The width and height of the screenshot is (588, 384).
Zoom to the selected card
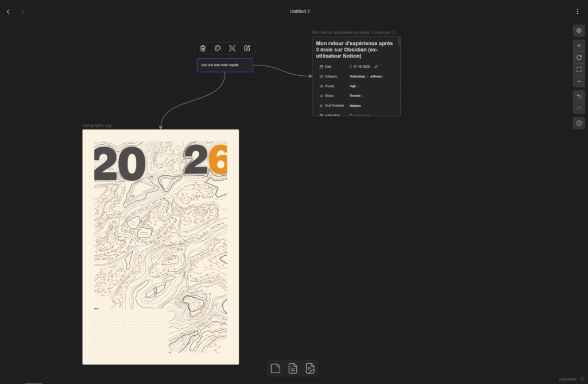233,49
